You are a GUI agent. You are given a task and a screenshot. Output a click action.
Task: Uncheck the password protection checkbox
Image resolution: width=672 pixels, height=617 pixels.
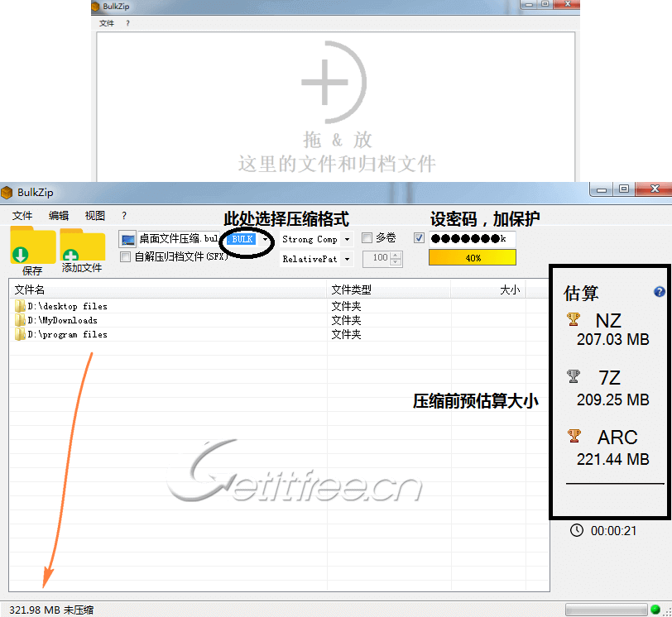419,238
